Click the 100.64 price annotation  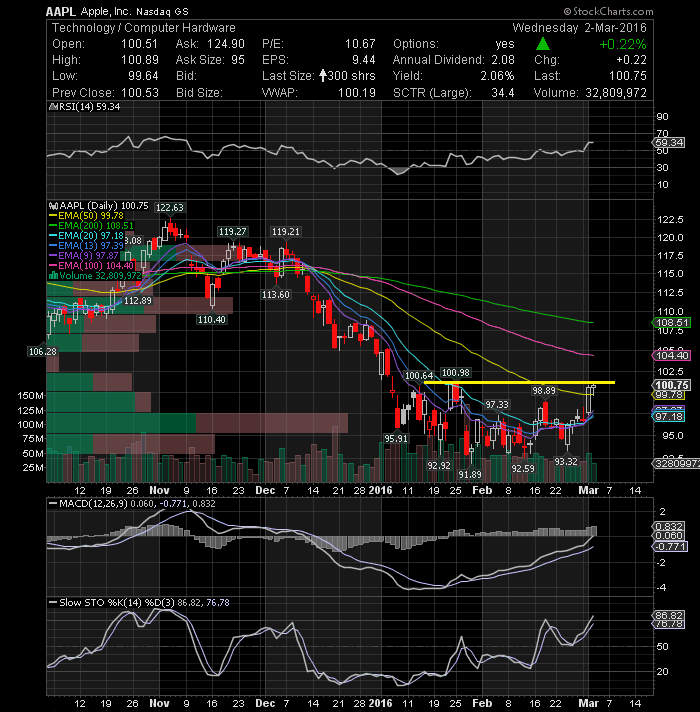click(x=419, y=376)
